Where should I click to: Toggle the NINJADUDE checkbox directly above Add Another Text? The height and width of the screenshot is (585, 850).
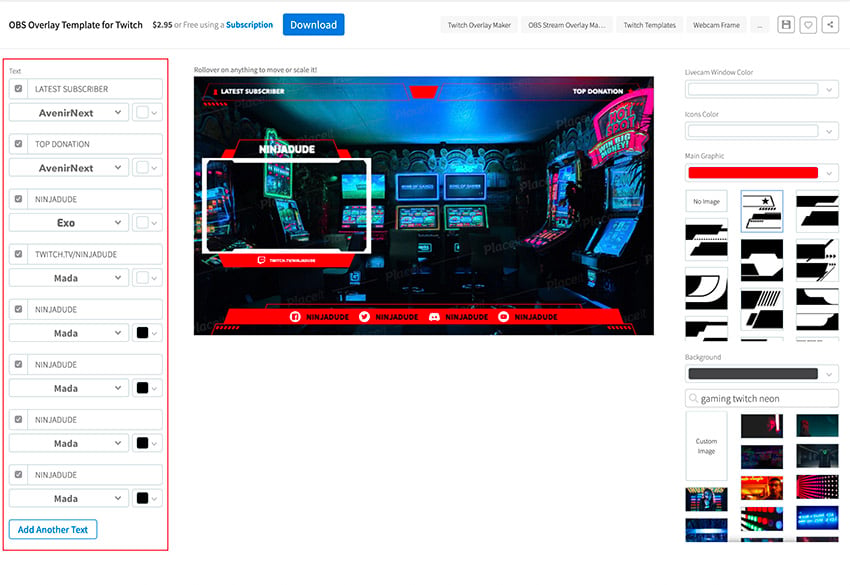[x=18, y=474]
